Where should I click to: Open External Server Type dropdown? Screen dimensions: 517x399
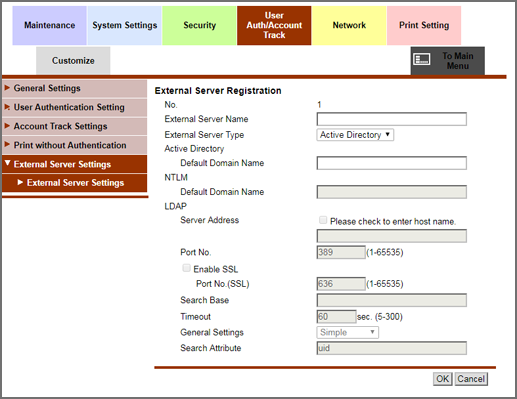click(355, 135)
